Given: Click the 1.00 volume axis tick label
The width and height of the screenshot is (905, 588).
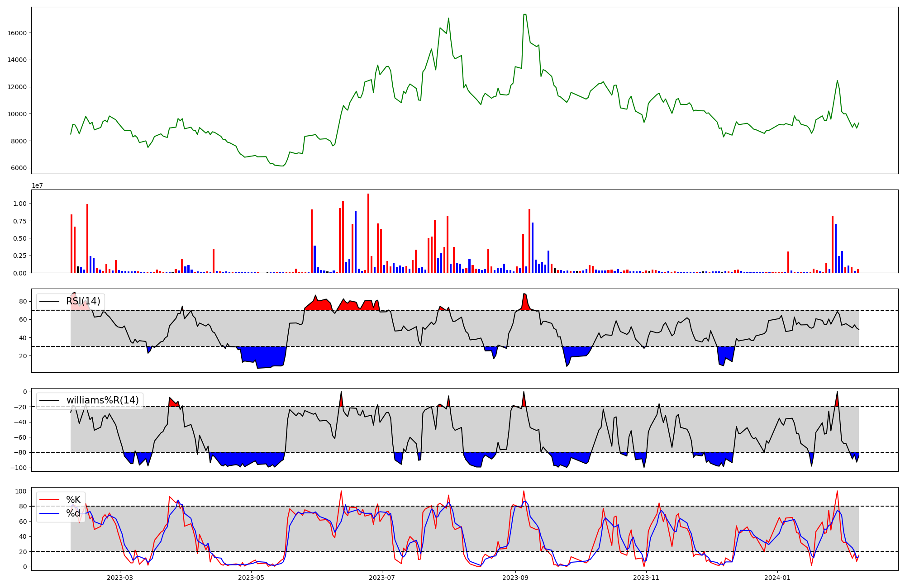Looking at the screenshot, I should pyautogui.click(x=20, y=204).
